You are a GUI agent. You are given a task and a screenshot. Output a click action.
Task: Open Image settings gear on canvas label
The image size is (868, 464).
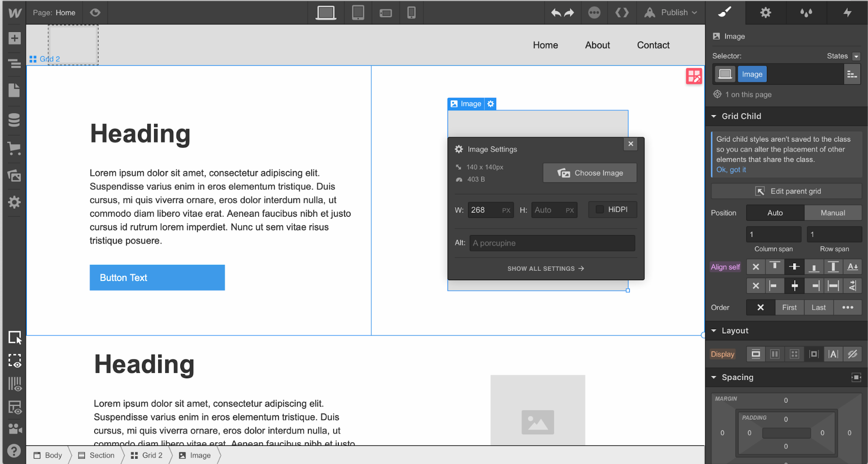(490, 104)
